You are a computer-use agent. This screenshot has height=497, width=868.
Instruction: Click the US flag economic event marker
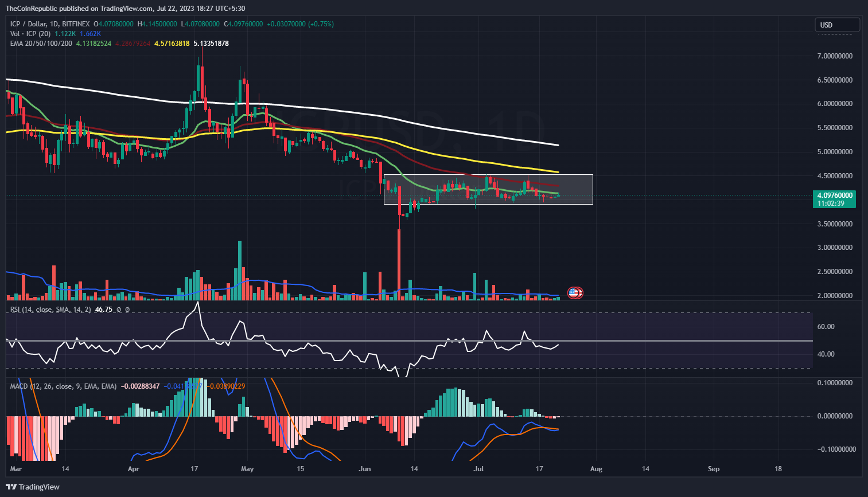point(575,293)
